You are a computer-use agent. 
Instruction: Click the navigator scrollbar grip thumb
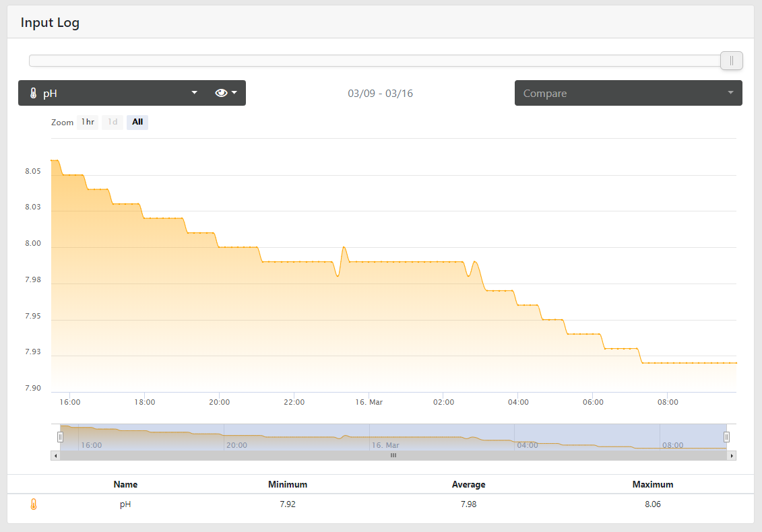(x=393, y=456)
